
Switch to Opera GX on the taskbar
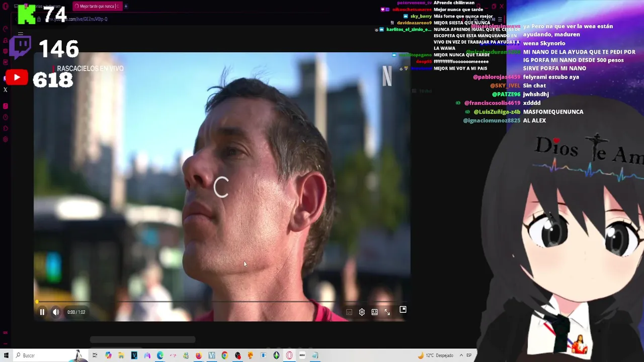pyautogui.click(x=289, y=355)
